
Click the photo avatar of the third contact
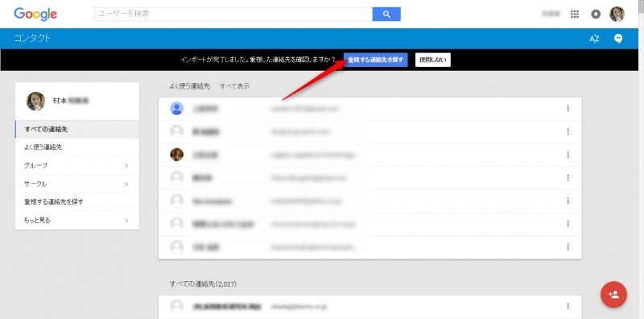click(x=176, y=155)
